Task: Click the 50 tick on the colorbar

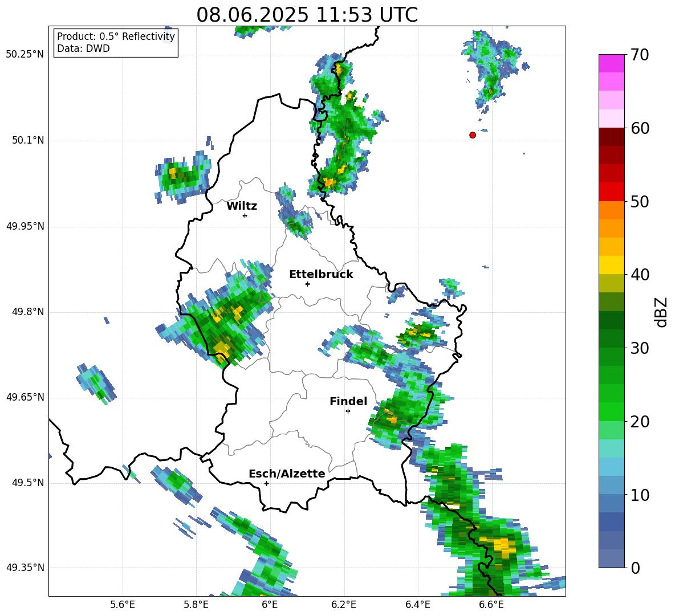Action: pyautogui.click(x=640, y=201)
